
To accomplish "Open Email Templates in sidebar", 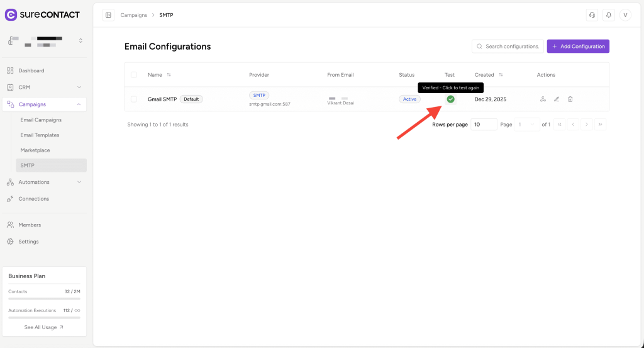I will pyautogui.click(x=40, y=135).
